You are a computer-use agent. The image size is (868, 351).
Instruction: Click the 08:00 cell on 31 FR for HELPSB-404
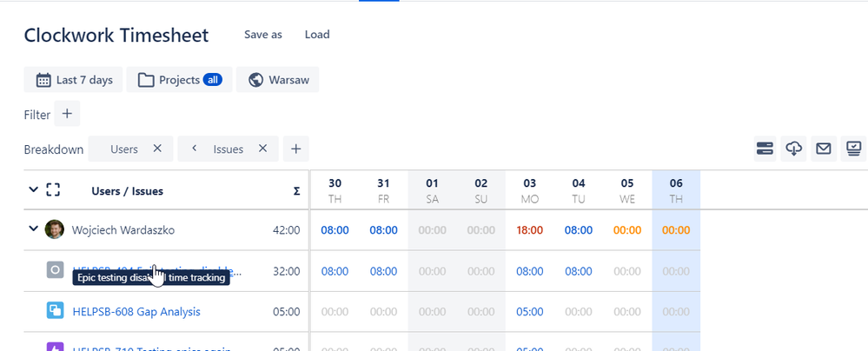coord(384,271)
